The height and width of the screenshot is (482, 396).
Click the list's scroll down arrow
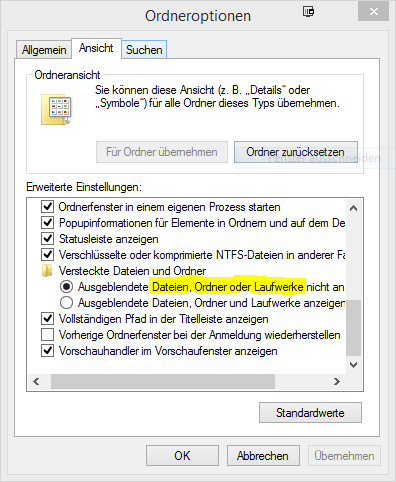(x=354, y=365)
